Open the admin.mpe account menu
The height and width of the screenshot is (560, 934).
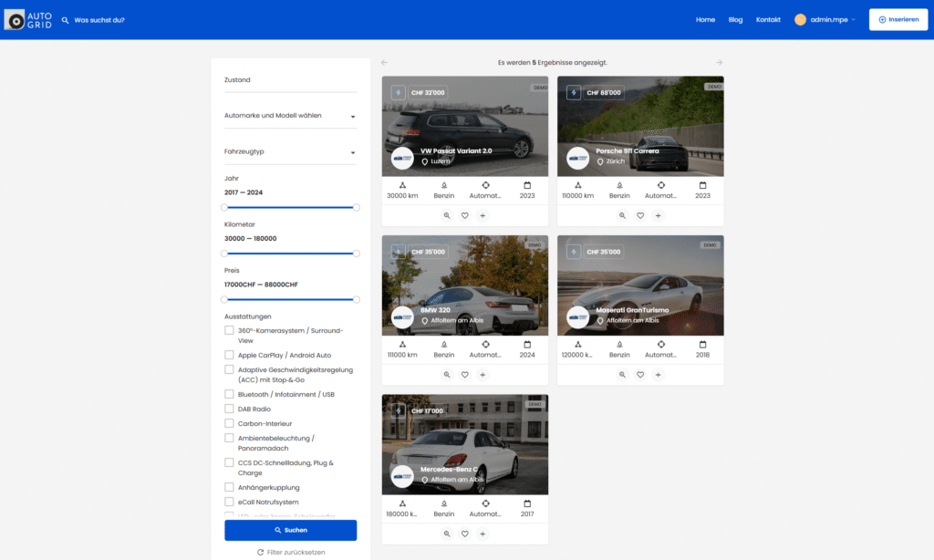pyautogui.click(x=824, y=19)
